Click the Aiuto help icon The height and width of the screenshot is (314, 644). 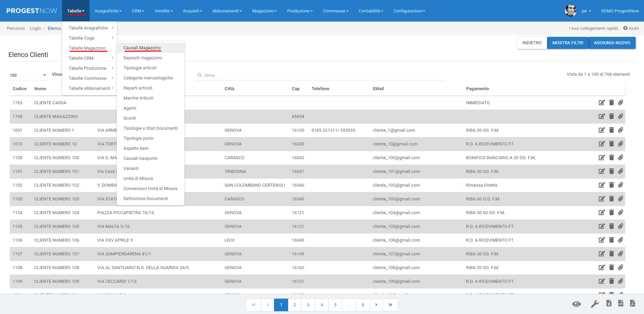pyautogui.click(x=625, y=28)
